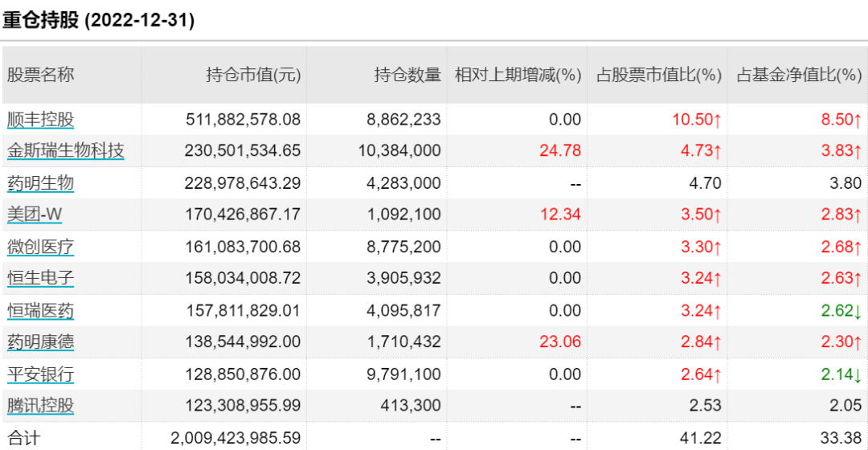Select market value 511,882,578.08
The image size is (868, 450).
click(x=243, y=119)
